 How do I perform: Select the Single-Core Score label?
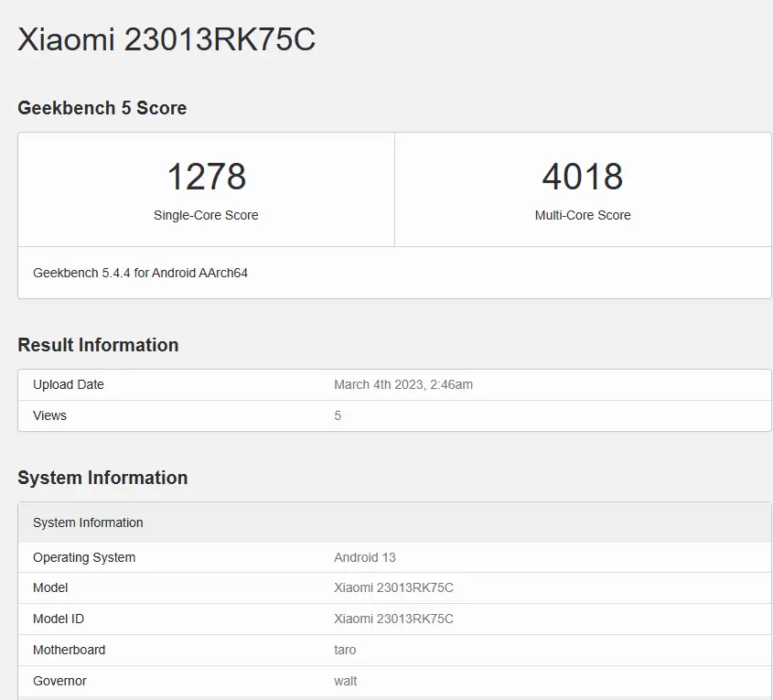(206, 215)
